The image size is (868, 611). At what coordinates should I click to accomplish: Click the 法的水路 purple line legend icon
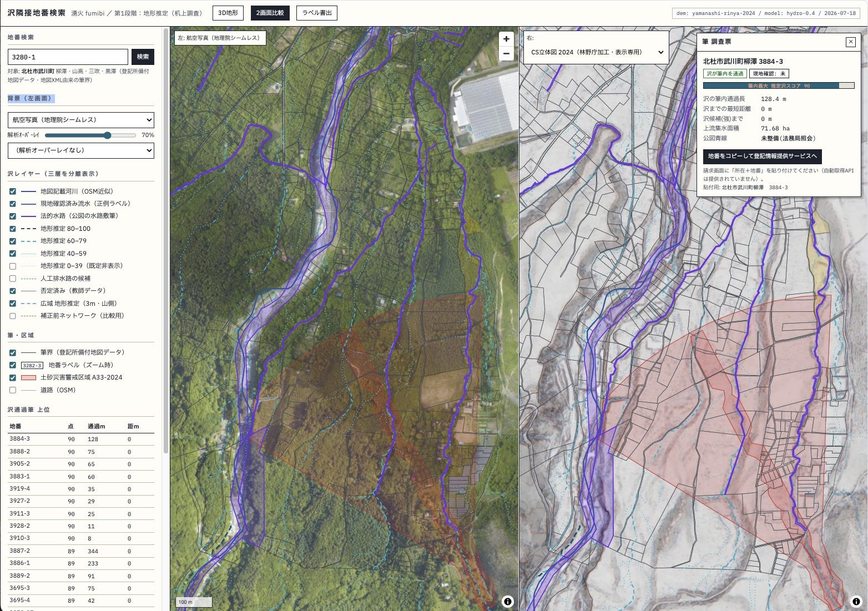(x=28, y=216)
